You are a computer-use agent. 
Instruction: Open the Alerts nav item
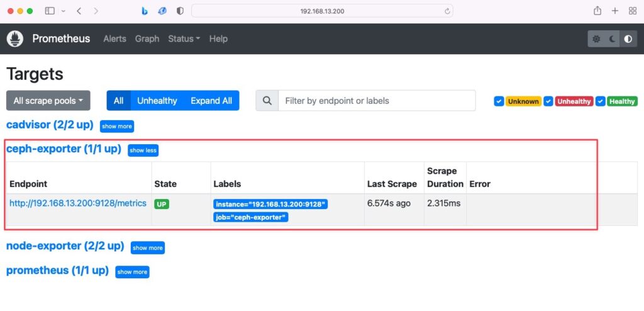(114, 38)
